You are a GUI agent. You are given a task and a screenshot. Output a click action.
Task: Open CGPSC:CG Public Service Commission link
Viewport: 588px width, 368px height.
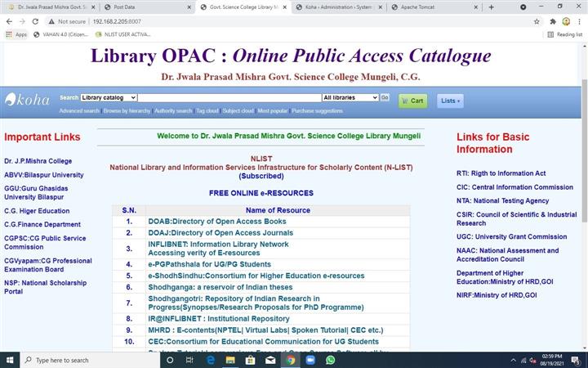pos(45,243)
